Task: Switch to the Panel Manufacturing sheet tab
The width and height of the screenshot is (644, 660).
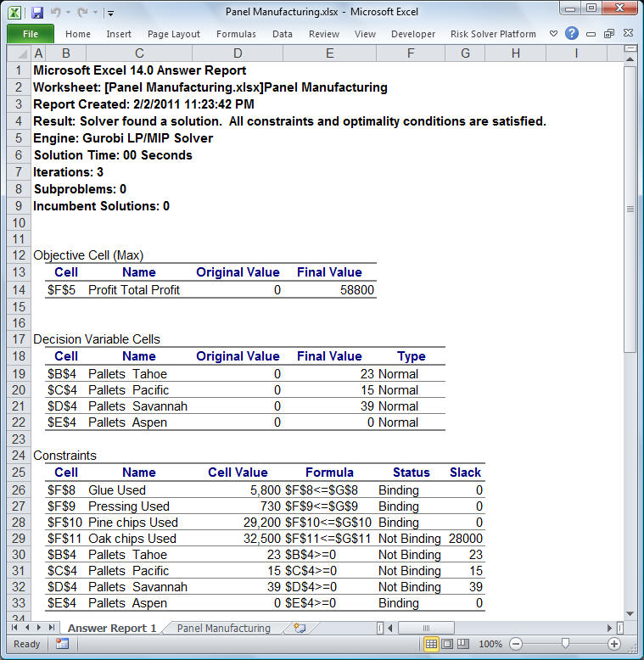Action: pyautogui.click(x=224, y=629)
